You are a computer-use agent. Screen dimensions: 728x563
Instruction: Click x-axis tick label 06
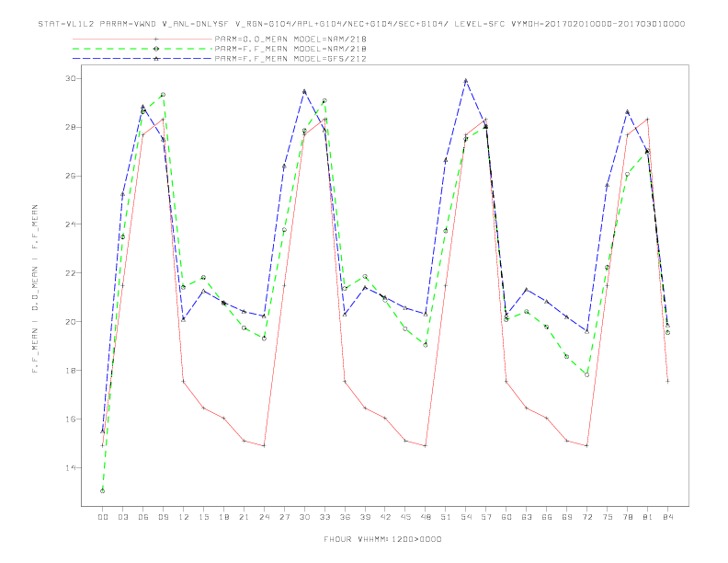click(143, 517)
